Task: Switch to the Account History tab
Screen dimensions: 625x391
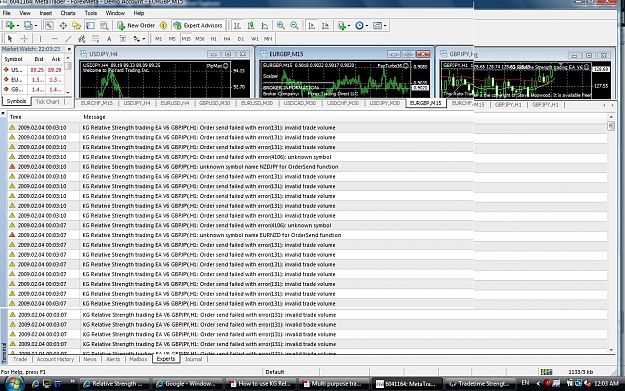Action: tap(55, 359)
